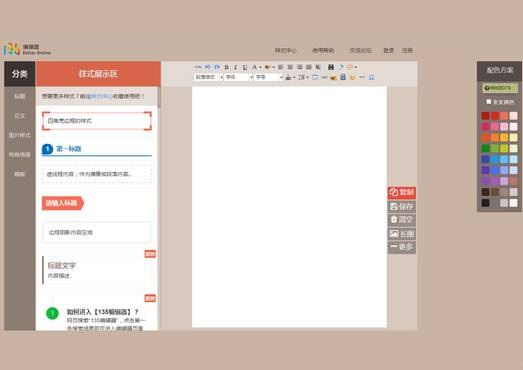
Task: Click the redo arrow in editor toolbar
Action: [217, 67]
